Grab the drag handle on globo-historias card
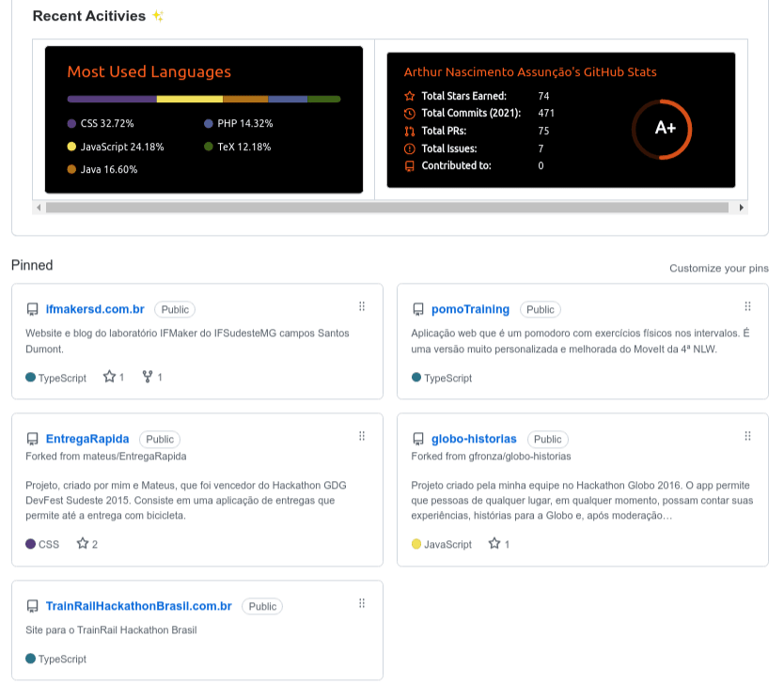Image resolution: width=784 pixels, height=699 pixels. pos(747,436)
